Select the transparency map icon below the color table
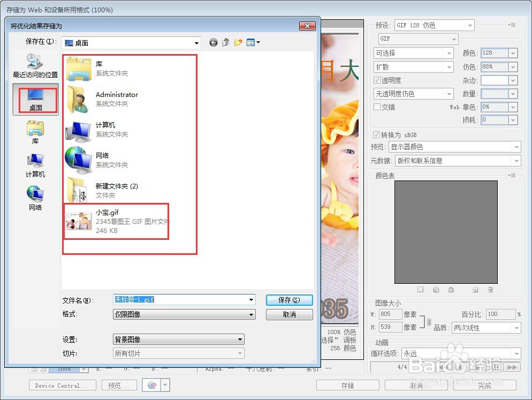Screen dimensions: 532x400 [421, 290]
